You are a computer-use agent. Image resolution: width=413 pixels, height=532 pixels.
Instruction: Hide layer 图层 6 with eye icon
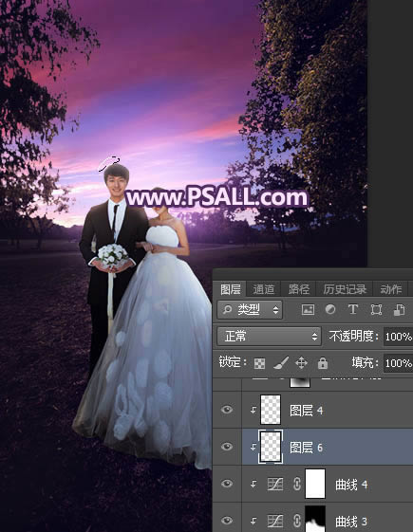pos(227,447)
